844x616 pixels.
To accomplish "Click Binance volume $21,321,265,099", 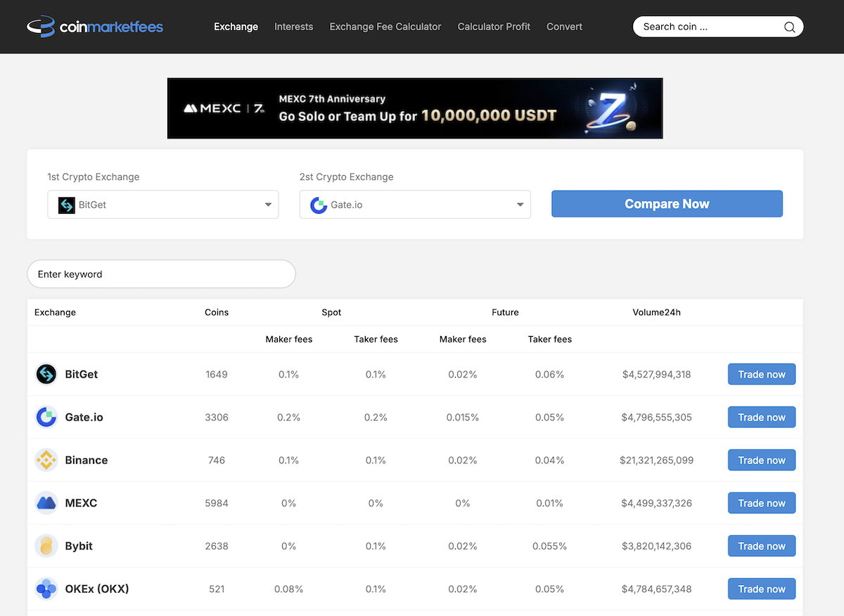I will [x=656, y=460].
